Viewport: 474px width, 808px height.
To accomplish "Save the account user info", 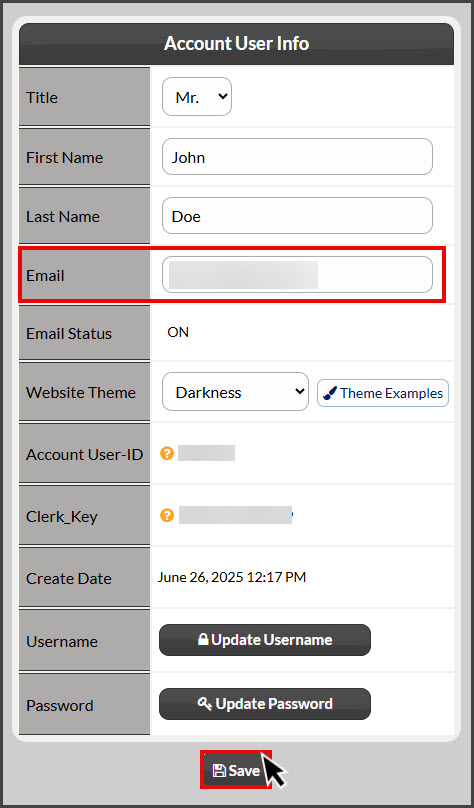I will click(x=236, y=770).
